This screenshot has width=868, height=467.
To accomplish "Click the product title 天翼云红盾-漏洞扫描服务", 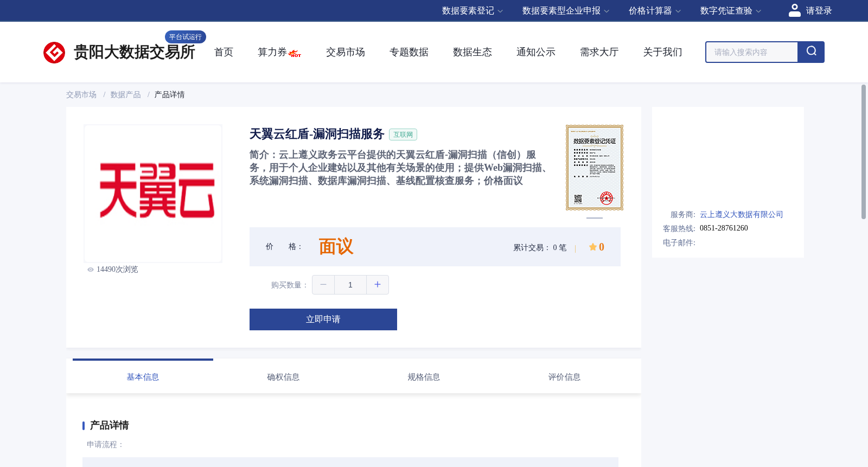I will [317, 134].
